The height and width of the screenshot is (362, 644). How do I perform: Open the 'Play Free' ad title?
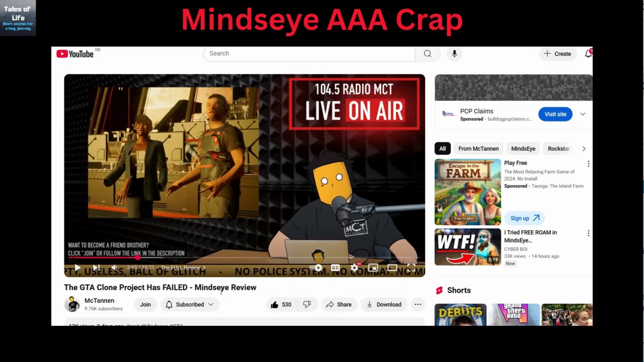[516, 163]
